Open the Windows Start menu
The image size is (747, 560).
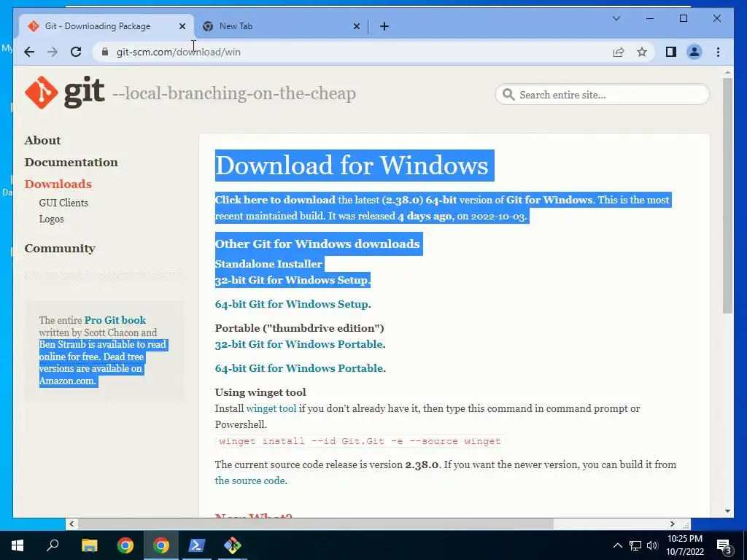18,545
